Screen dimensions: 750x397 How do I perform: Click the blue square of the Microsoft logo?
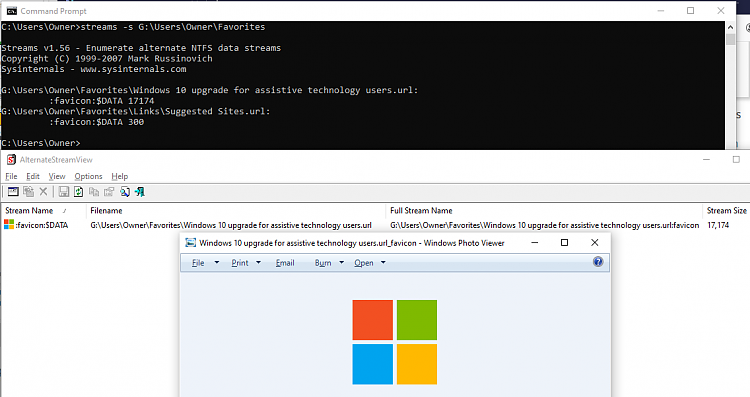(x=373, y=364)
